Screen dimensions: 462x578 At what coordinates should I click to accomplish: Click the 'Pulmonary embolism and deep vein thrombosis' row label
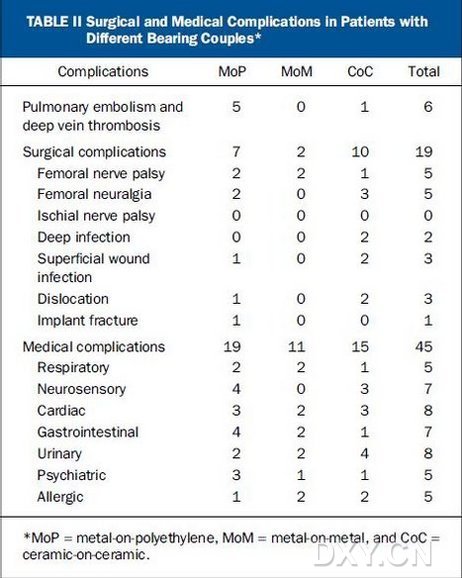click(103, 116)
